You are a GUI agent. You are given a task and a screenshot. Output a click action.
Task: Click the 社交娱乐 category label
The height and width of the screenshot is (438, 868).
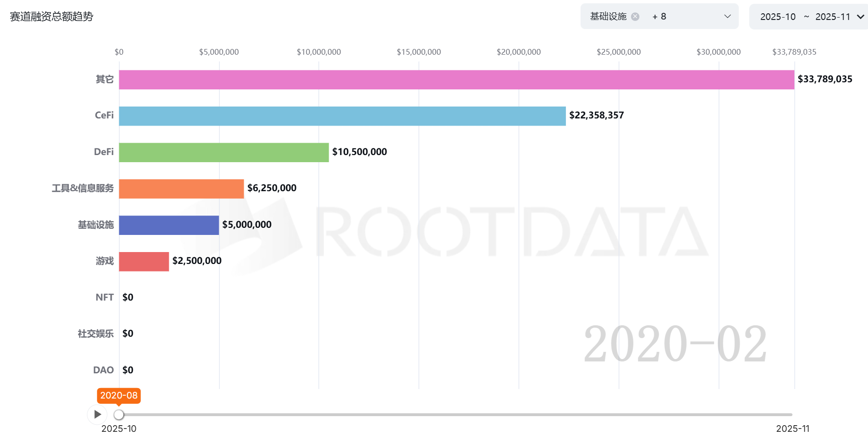(95, 334)
